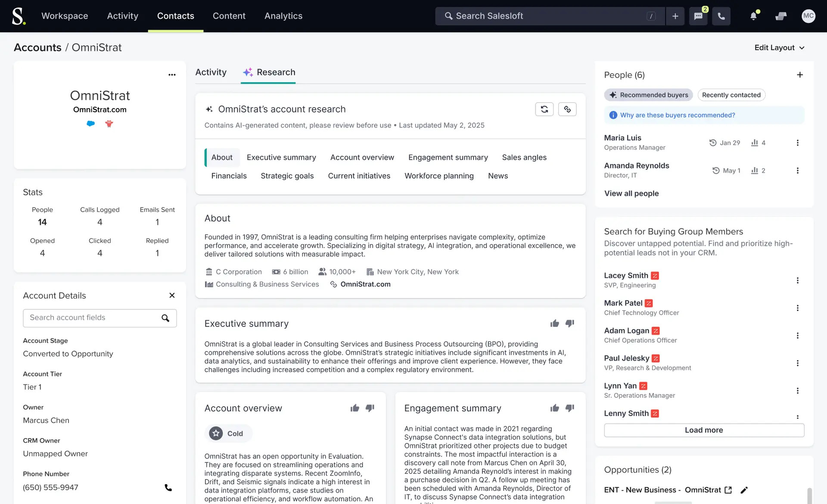Thumbs up the Executive summary
This screenshot has width=827, height=504.
(x=554, y=324)
